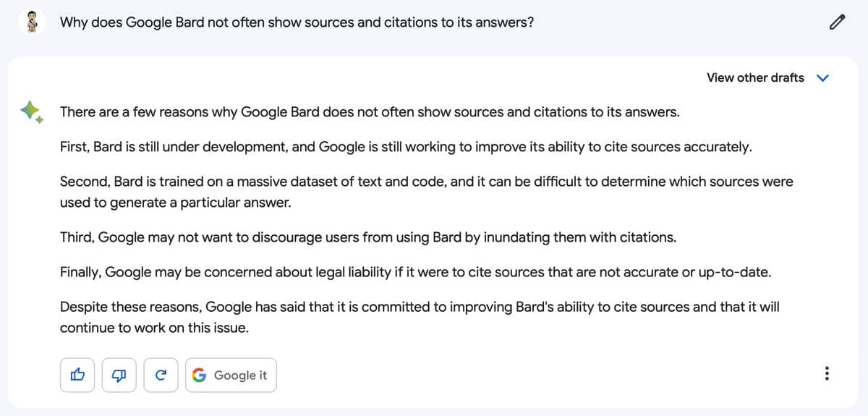Click the intro sentence starting 'There are a few reasons'

370,112
